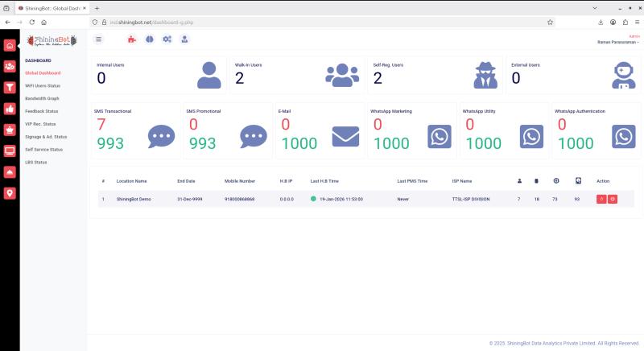This screenshot has height=351, width=644.
Task: Select Bandwidth Graph in the sidebar
Action: point(42,98)
